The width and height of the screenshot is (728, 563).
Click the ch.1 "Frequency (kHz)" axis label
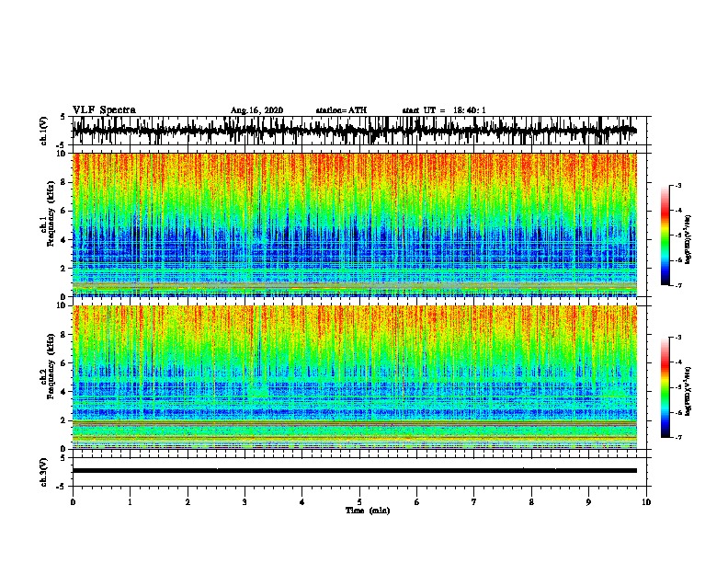tap(51, 213)
